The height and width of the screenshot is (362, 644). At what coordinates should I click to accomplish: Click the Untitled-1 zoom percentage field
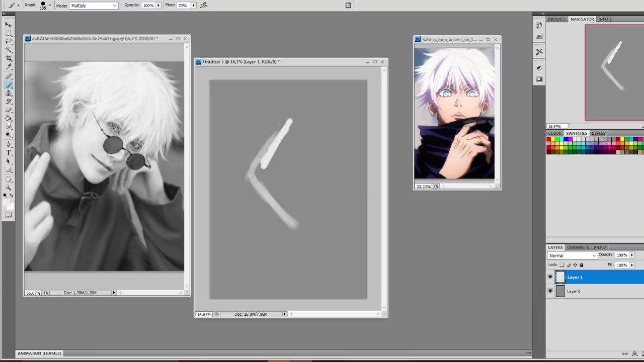point(204,314)
